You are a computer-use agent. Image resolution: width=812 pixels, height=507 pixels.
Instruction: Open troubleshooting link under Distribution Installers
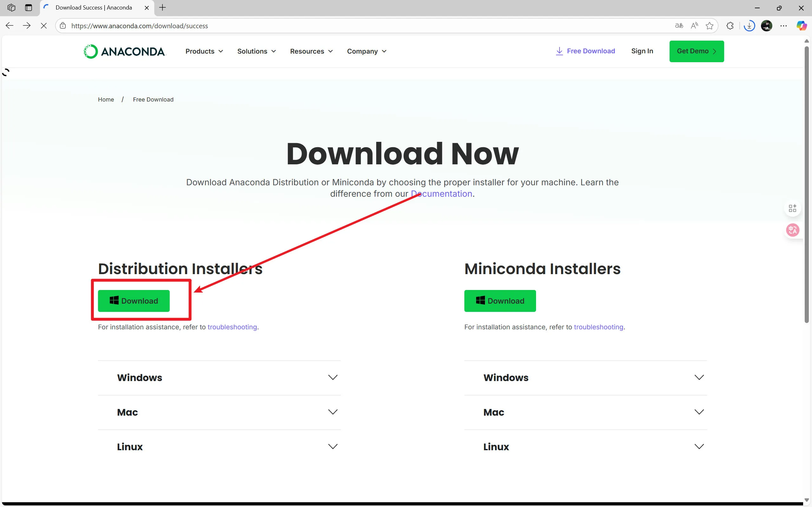(232, 327)
